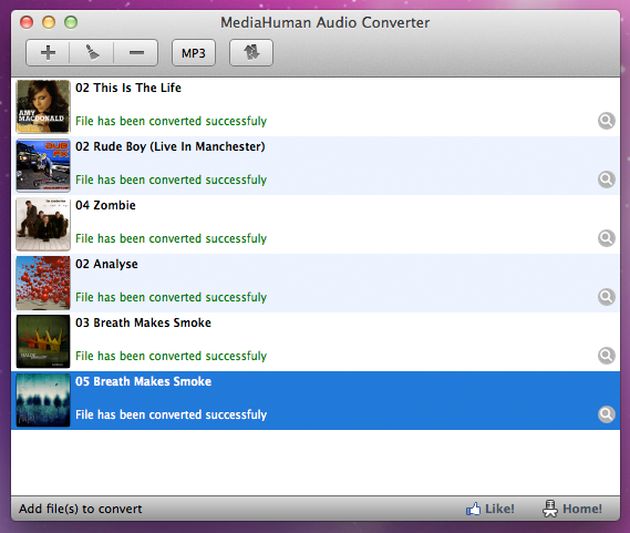Screen dimensions: 630x533
Task: Locate converted file for 02 Rude Boy
Action: coord(606,179)
